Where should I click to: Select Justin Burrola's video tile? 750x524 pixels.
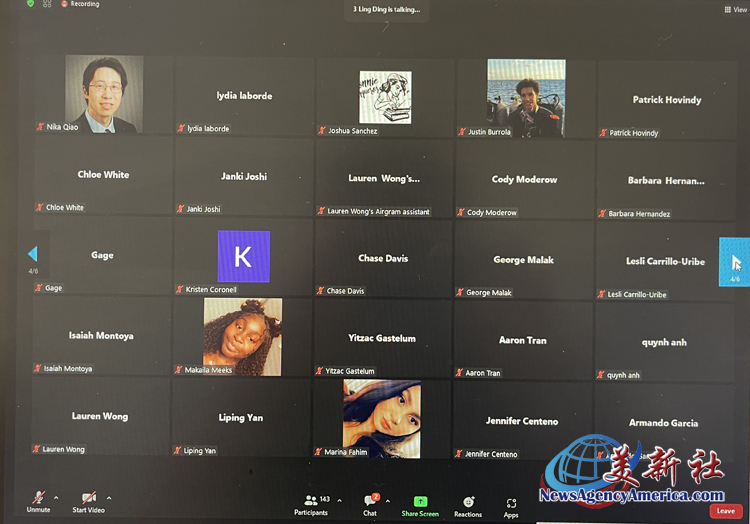pyautogui.click(x=526, y=98)
